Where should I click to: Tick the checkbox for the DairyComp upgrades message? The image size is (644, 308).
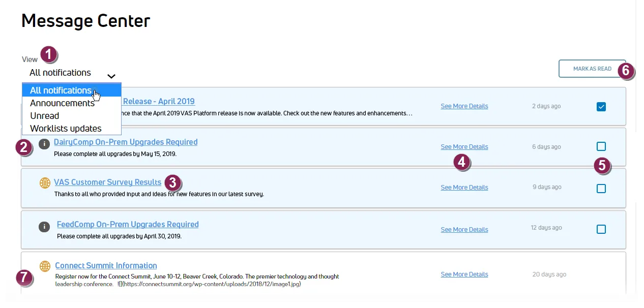[x=601, y=146]
